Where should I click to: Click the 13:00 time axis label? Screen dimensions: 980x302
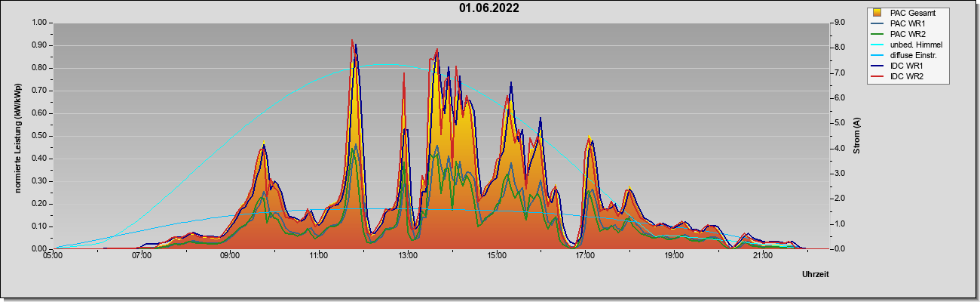(408, 255)
